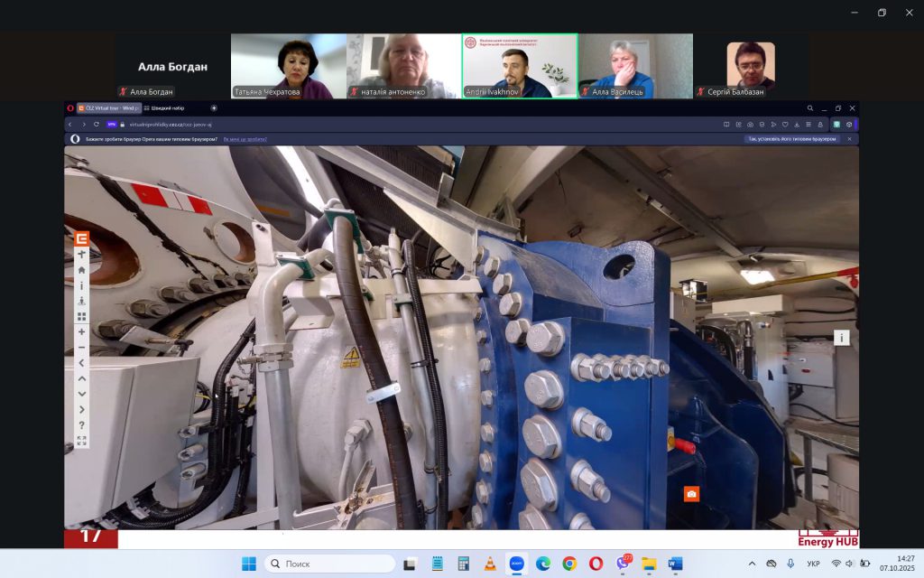Open the Opera menu logo button

point(70,108)
